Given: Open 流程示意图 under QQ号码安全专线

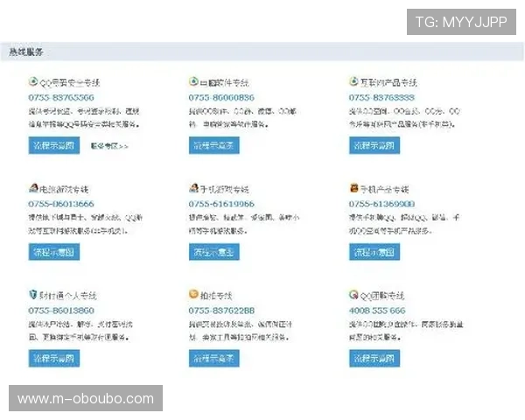Looking at the screenshot, I should pos(53,145).
